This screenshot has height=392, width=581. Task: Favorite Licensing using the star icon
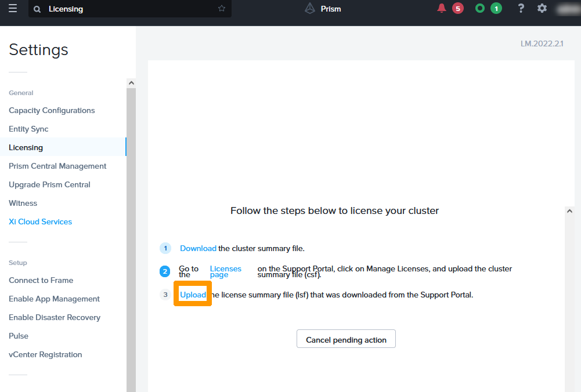[x=221, y=9]
